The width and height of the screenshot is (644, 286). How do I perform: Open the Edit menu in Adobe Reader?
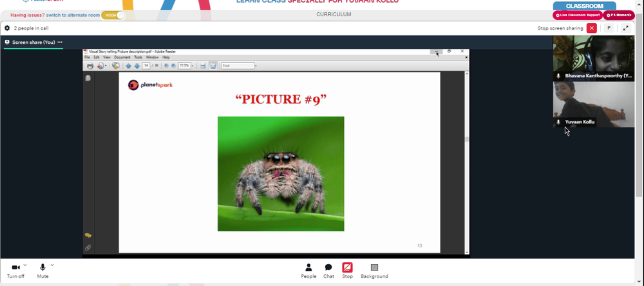coord(97,57)
